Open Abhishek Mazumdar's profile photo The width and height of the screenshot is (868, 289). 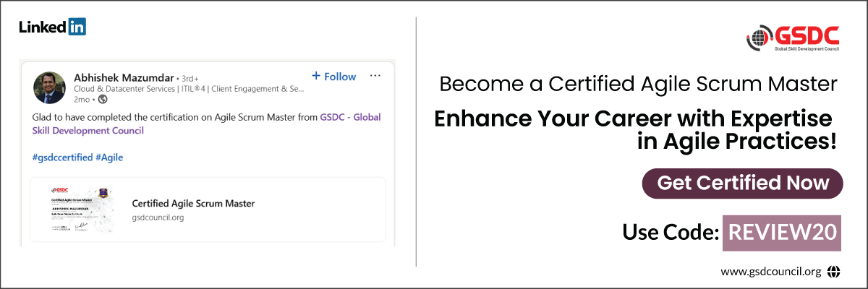pyautogui.click(x=50, y=87)
